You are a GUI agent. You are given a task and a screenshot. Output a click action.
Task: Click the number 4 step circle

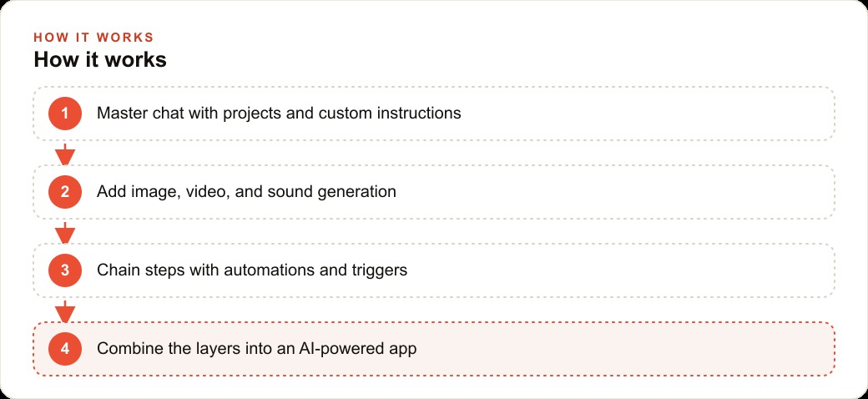click(x=65, y=349)
